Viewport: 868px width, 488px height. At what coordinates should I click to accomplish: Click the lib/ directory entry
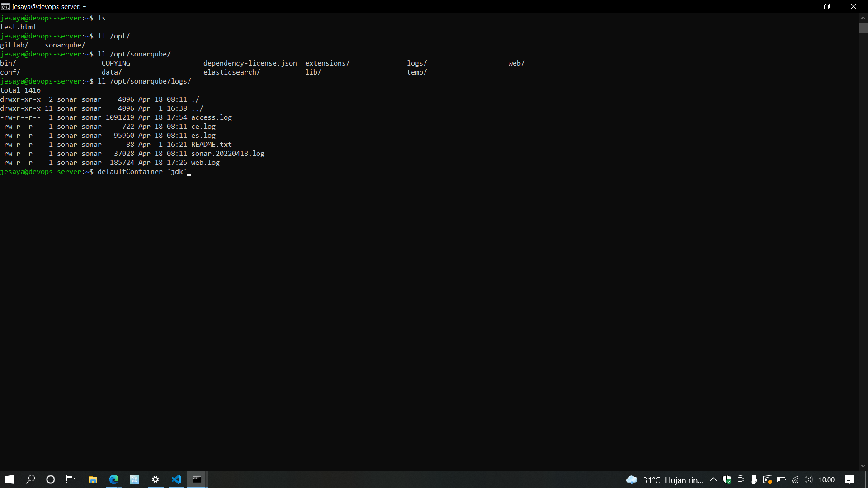tap(313, 72)
